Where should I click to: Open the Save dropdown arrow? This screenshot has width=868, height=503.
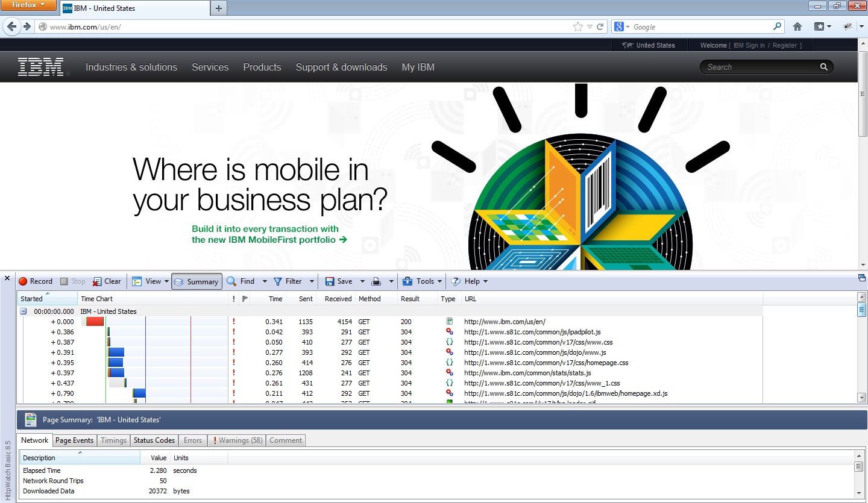[362, 281]
